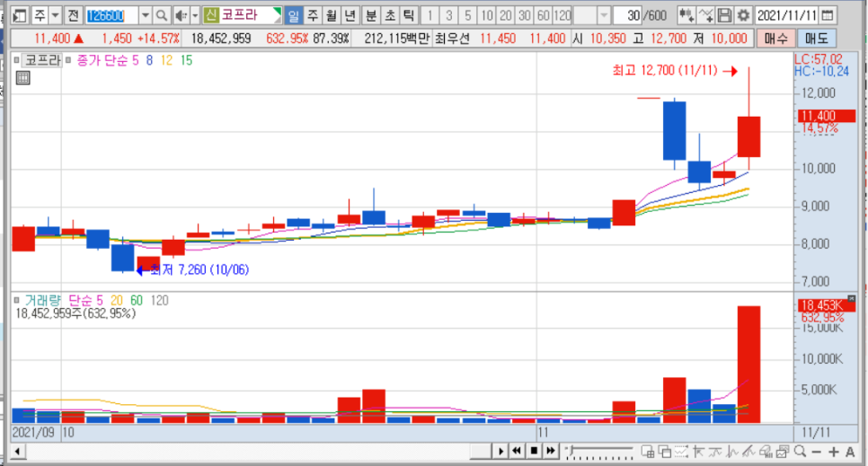Screen dimensions: 868x466
Task: Click the rewind replay button
Action: (x=517, y=451)
